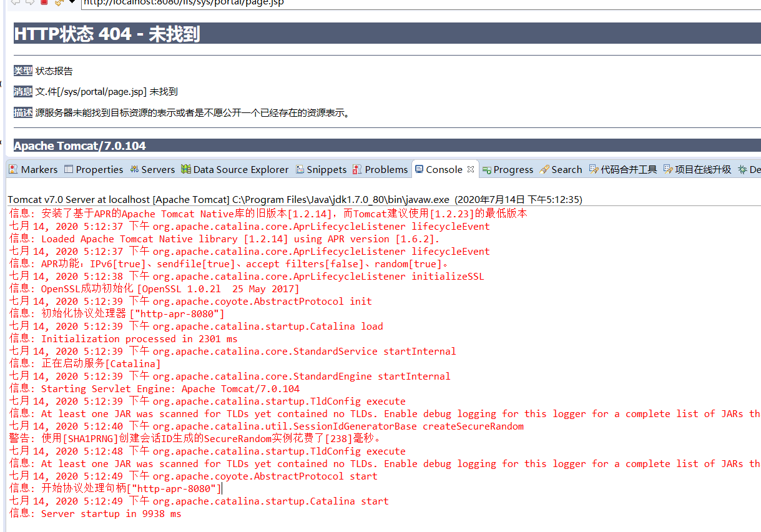Open the Markers tab
This screenshot has width=761, height=532.
(x=33, y=169)
